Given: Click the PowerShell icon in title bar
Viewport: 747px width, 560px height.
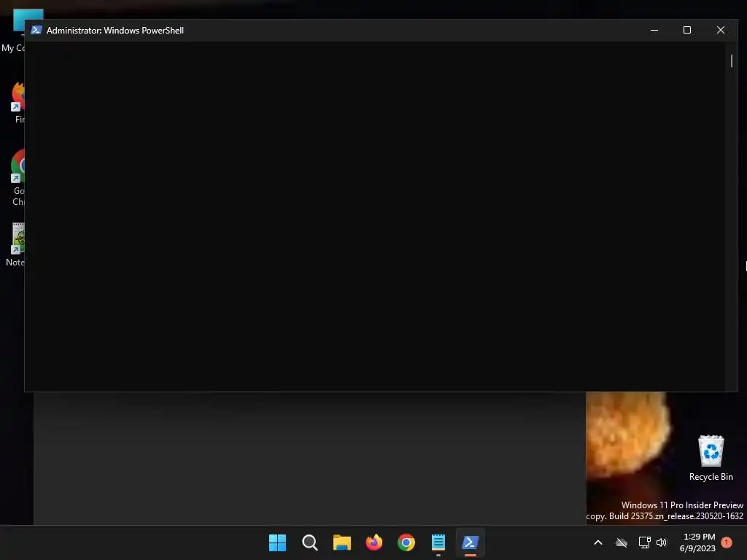Looking at the screenshot, I should (x=36, y=30).
